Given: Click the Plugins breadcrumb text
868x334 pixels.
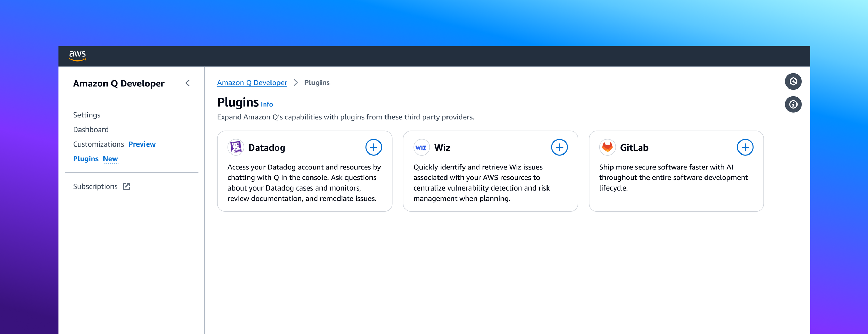Looking at the screenshot, I should [x=317, y=83].
